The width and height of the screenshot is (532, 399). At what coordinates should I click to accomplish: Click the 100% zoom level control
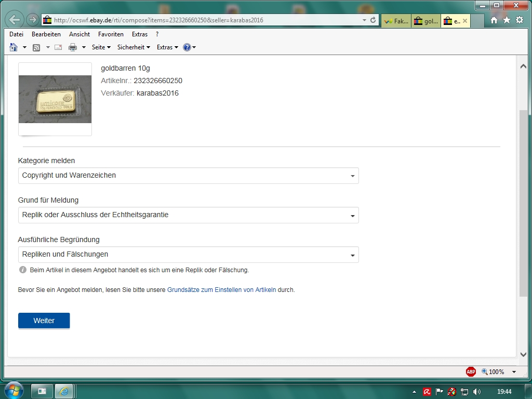tap(493, 372)
